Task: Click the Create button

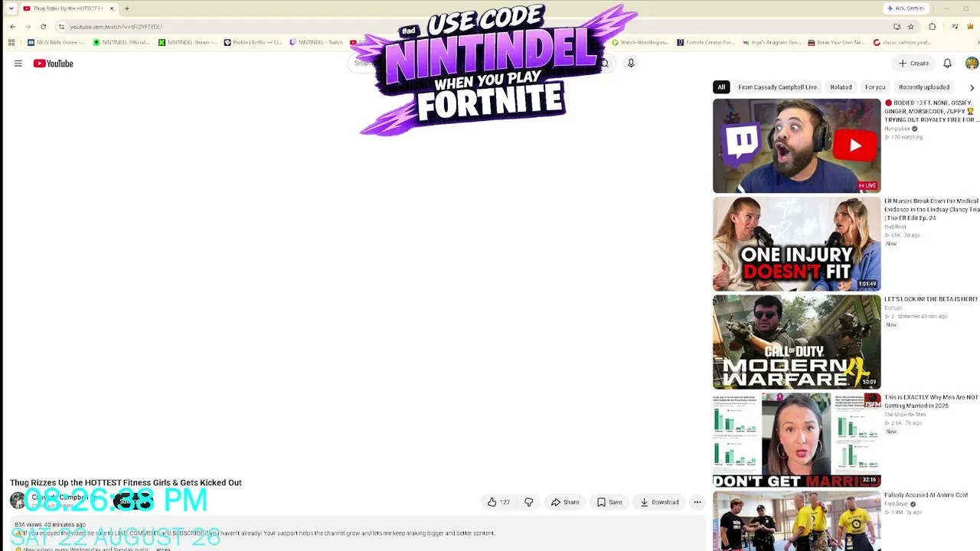Action: coord(914,64)
